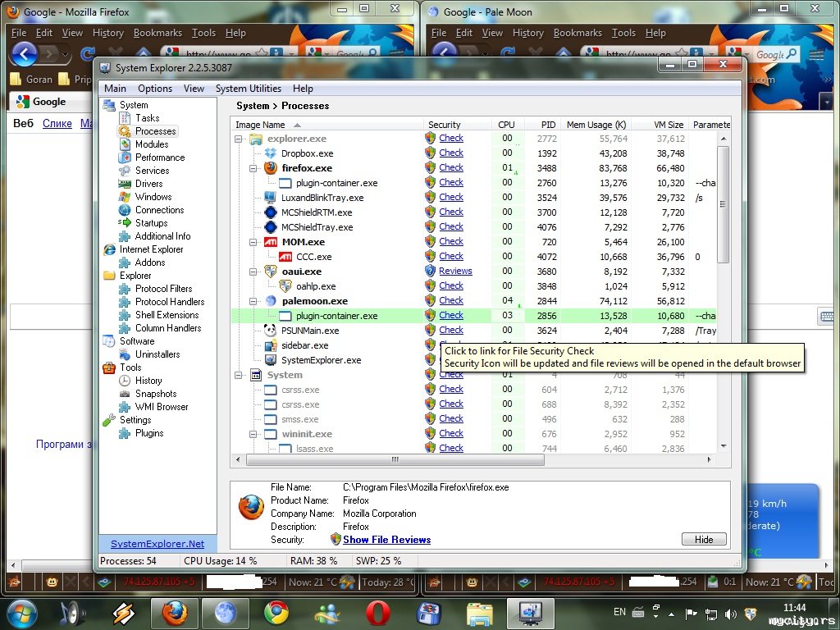Open View menu in System Explorer

click(x=194, y=89)
